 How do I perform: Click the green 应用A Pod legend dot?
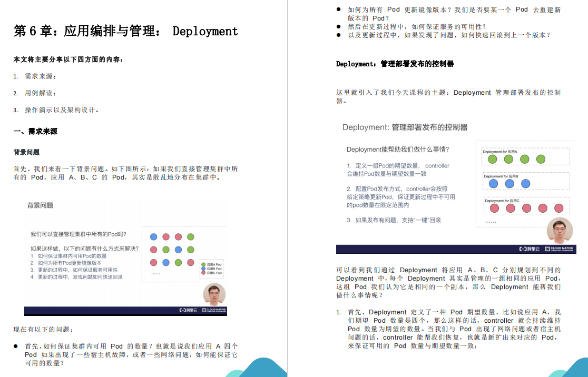(x=203, y=264)
